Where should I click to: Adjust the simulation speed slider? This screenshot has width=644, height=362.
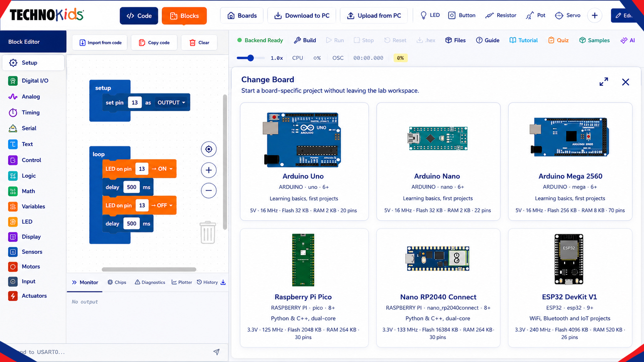click(251, 58)
